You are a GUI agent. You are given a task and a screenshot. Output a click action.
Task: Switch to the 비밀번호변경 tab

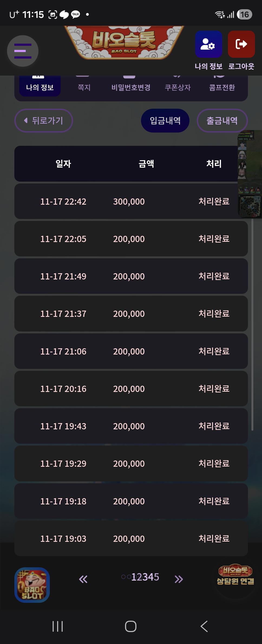[x=131, y=87]
